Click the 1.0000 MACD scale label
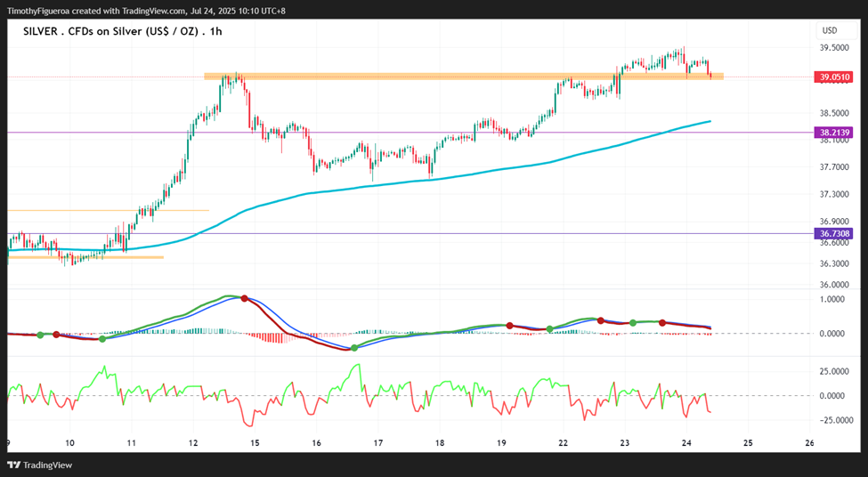The image size is (868, 477). tap(832, 299)
